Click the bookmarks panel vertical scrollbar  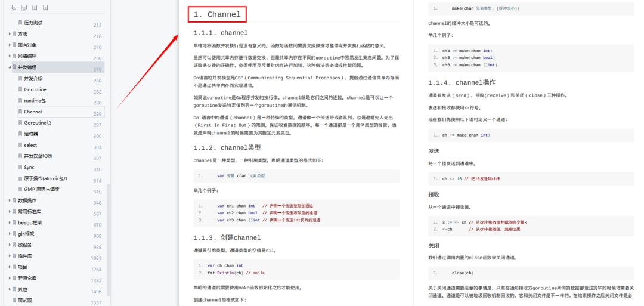(x=109, y=240)
